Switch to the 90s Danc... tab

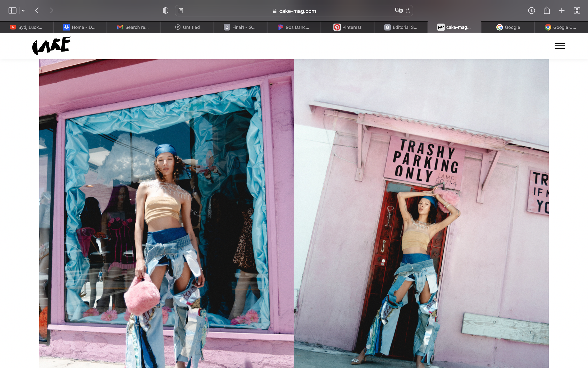pyautogui.click(x=294, y=27)
